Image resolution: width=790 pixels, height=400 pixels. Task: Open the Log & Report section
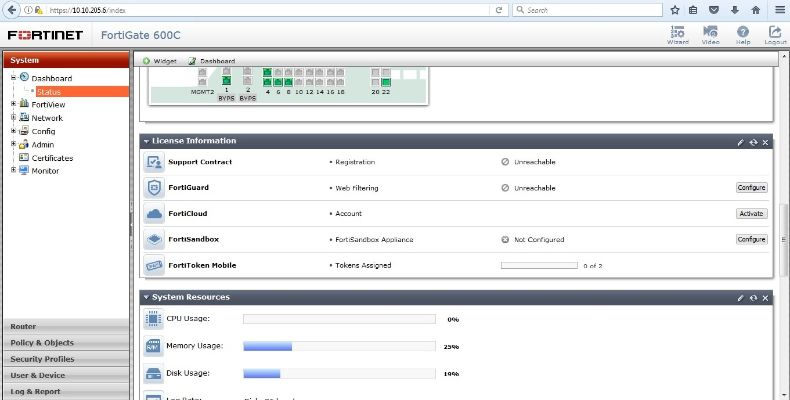point(66,391)
